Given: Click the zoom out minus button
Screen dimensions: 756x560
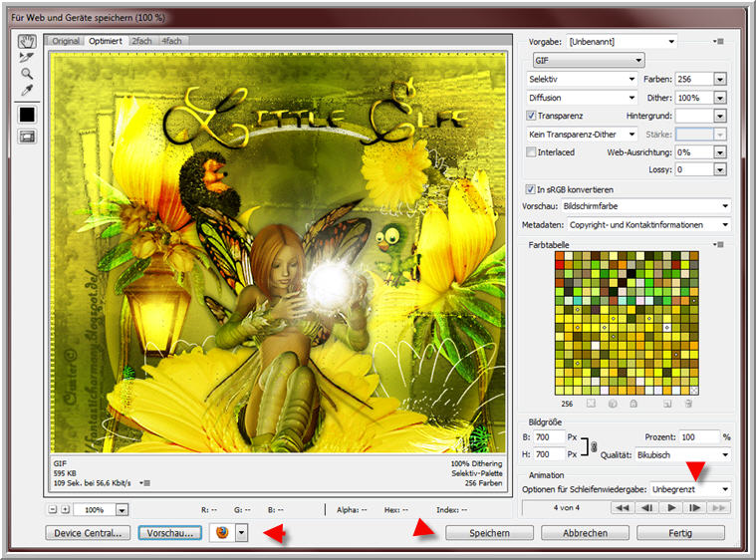Looking at the screenshot, I should [x=53, y=509].
